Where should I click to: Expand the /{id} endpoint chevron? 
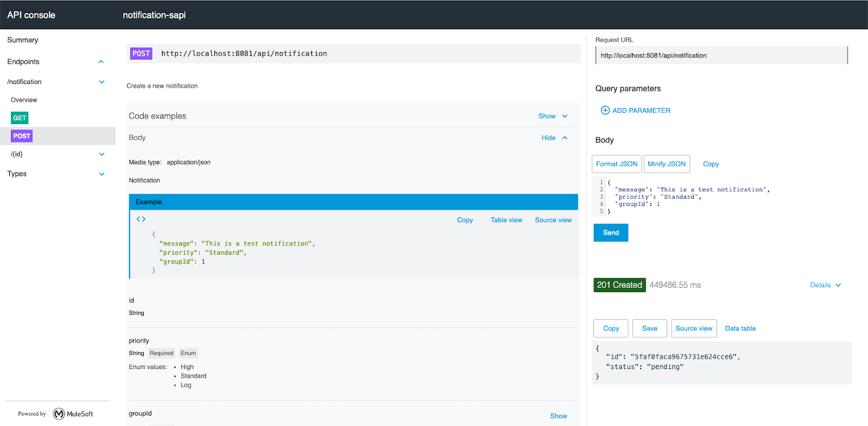[x=101, y=154]
